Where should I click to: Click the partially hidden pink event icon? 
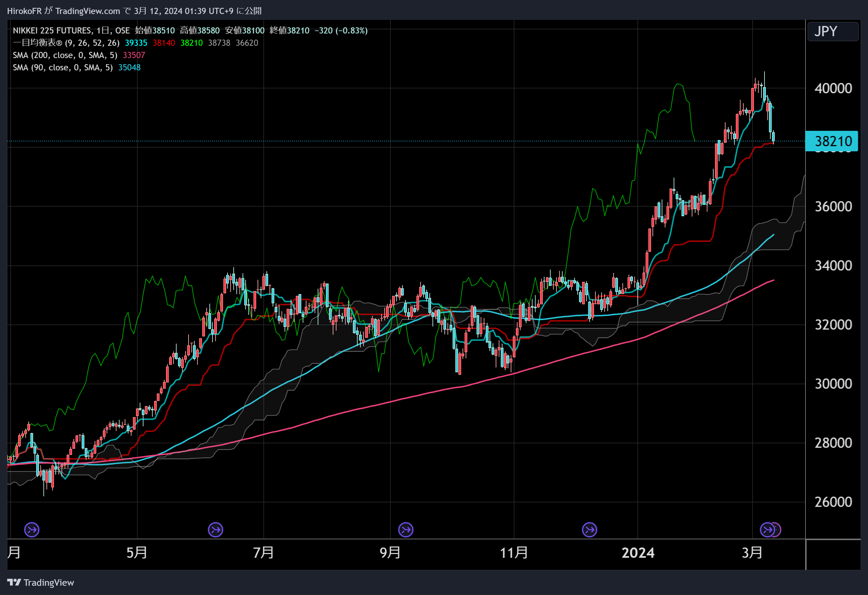[x=777, y=529]
